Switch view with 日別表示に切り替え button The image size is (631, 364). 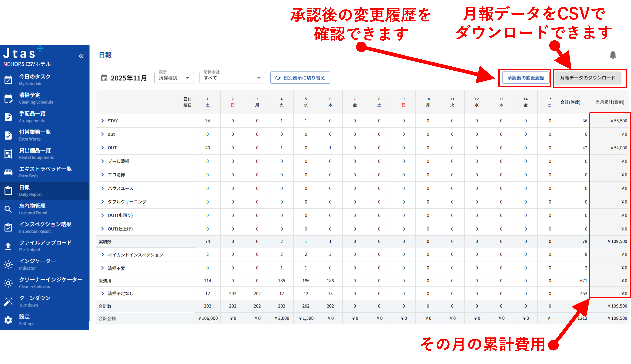point(300,78)
